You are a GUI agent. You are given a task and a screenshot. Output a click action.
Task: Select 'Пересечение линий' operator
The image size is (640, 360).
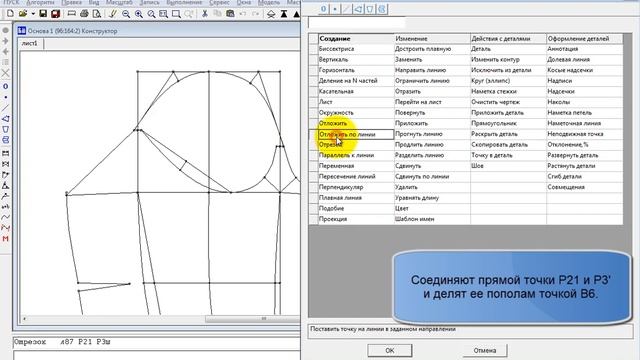pos(356,176)
